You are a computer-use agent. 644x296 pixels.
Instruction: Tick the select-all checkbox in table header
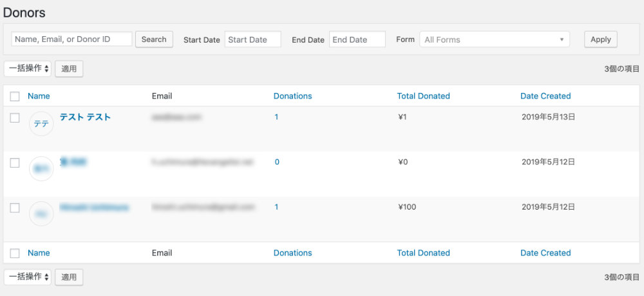[x=15, y=96]
